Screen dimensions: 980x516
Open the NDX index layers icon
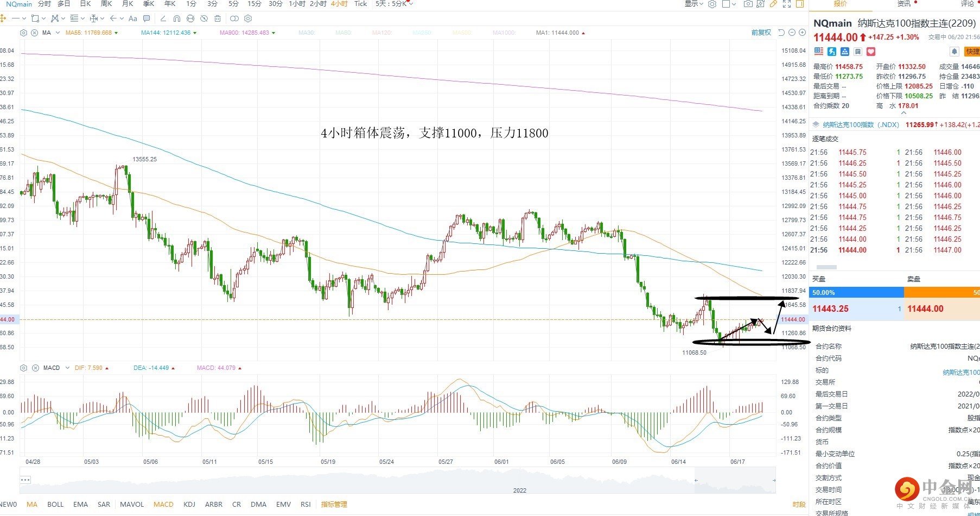coord(816,125)
